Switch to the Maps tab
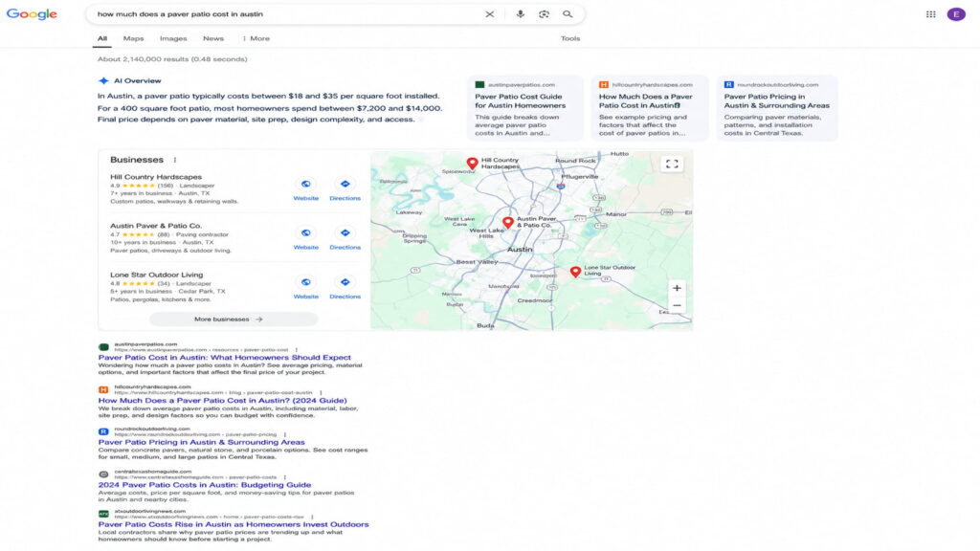 pos(133,38)
